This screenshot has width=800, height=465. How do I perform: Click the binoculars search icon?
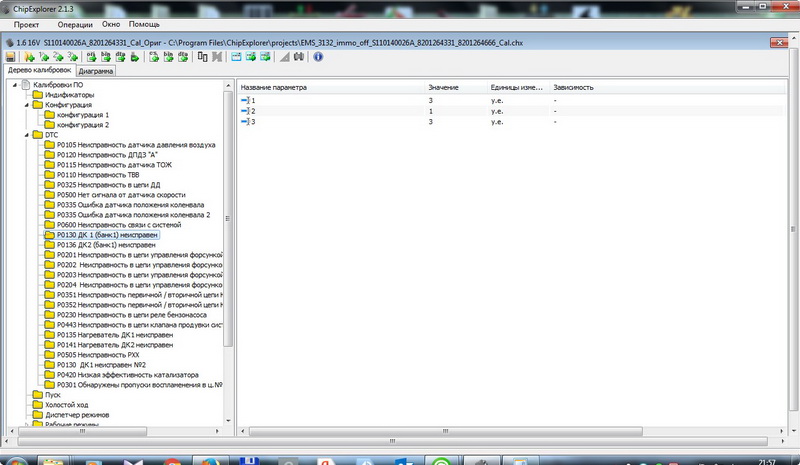click(x=301, y=57)
